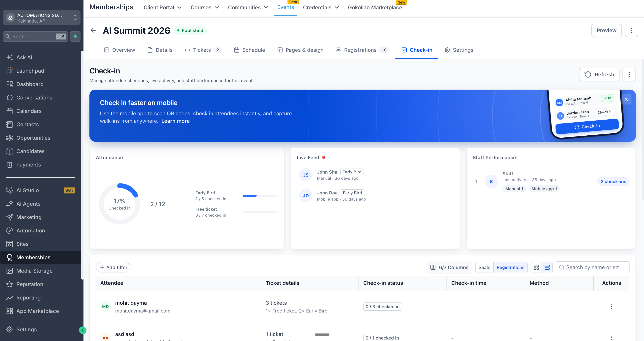Open the Events tab in top navigation
The height and width of the screenshot is (341, 644).
(285, 7)
